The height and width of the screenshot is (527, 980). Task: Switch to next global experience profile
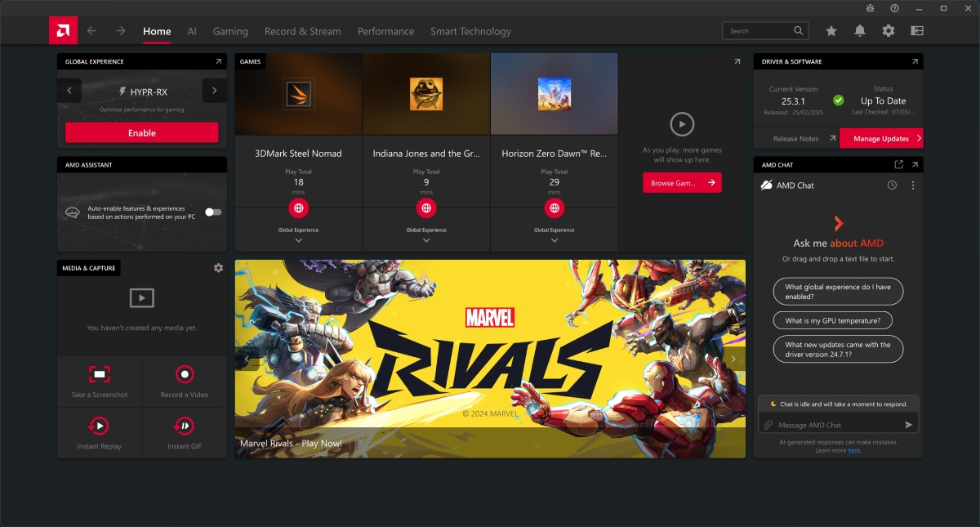pyautogui.click(x=215, y=91)
